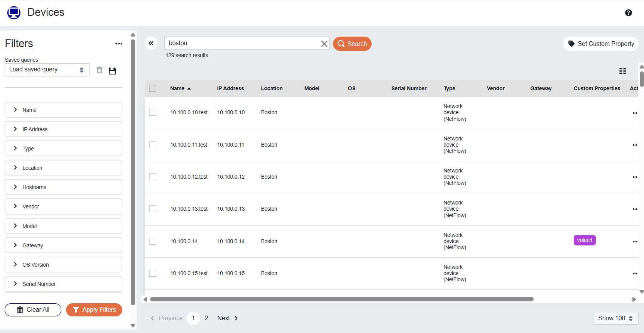
Task: Expand the Vendor filter section
Action: click(63, 206)
